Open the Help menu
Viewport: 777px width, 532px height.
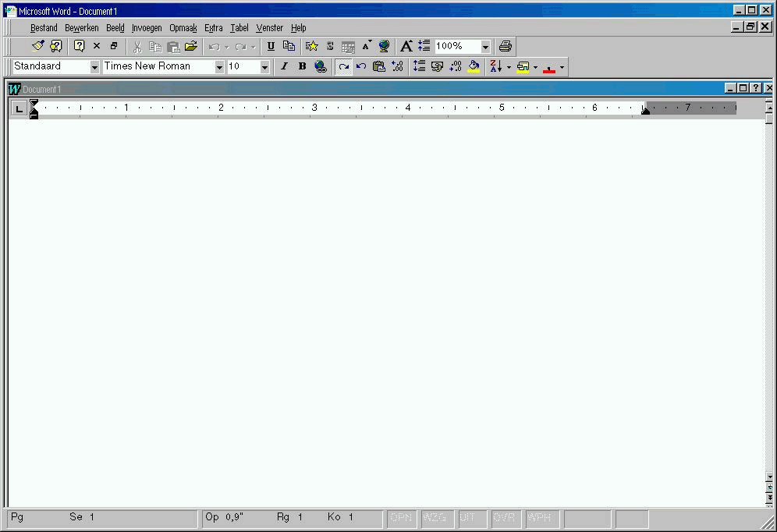(298, 28)
